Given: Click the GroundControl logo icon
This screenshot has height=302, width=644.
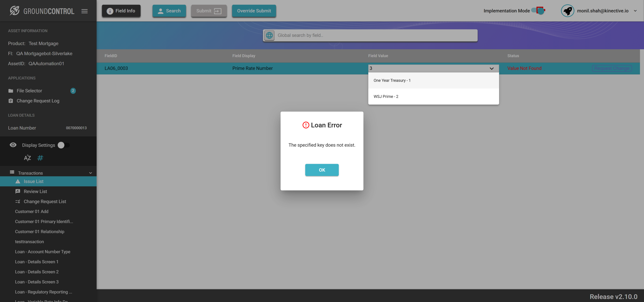Looking at the screenshot, I should (15, 11).
